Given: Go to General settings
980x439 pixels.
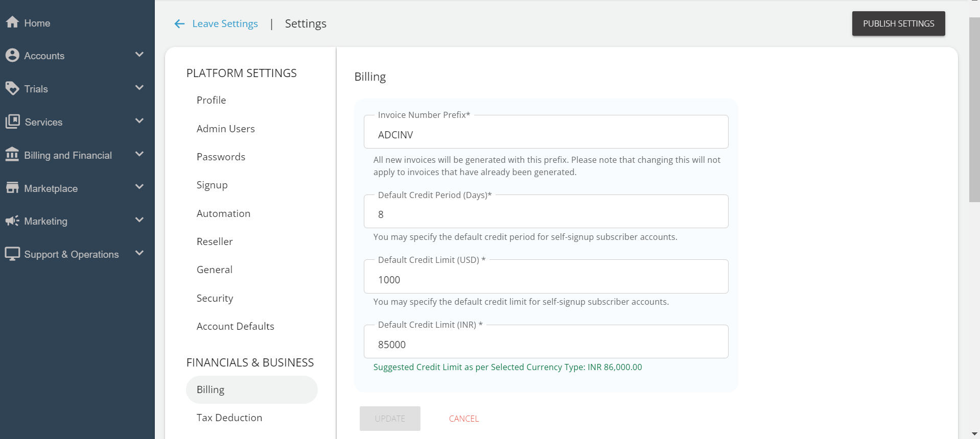Looking at the screenshot, I should 215,270.
